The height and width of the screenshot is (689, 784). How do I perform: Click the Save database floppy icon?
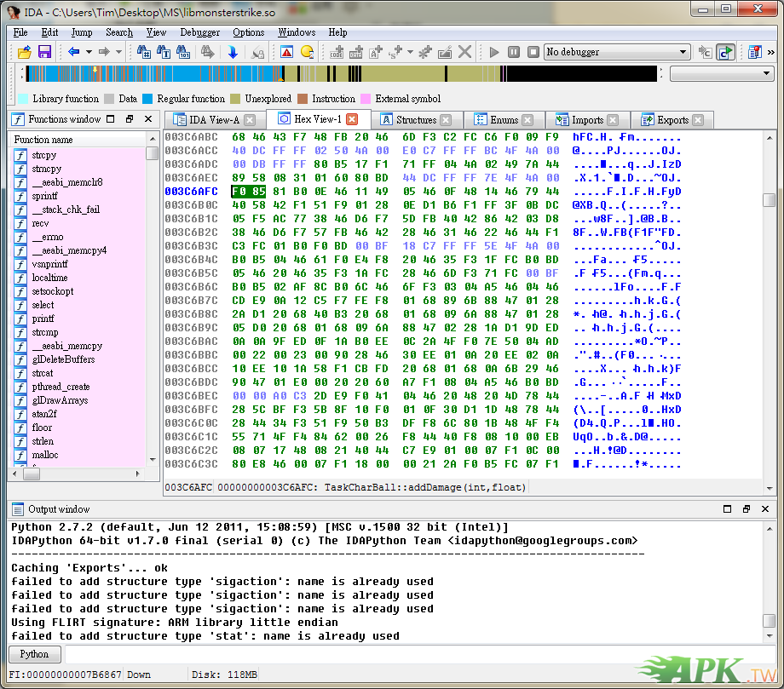[43, 52]
